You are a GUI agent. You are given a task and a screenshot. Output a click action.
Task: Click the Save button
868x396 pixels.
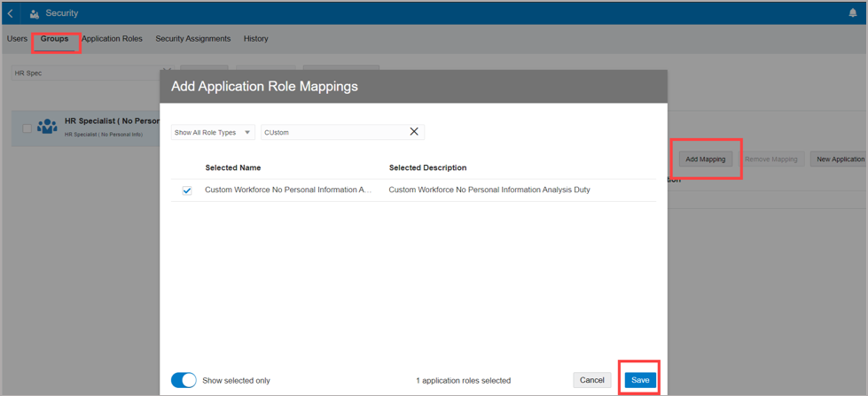pyautogui.click(x=639, y=380)
